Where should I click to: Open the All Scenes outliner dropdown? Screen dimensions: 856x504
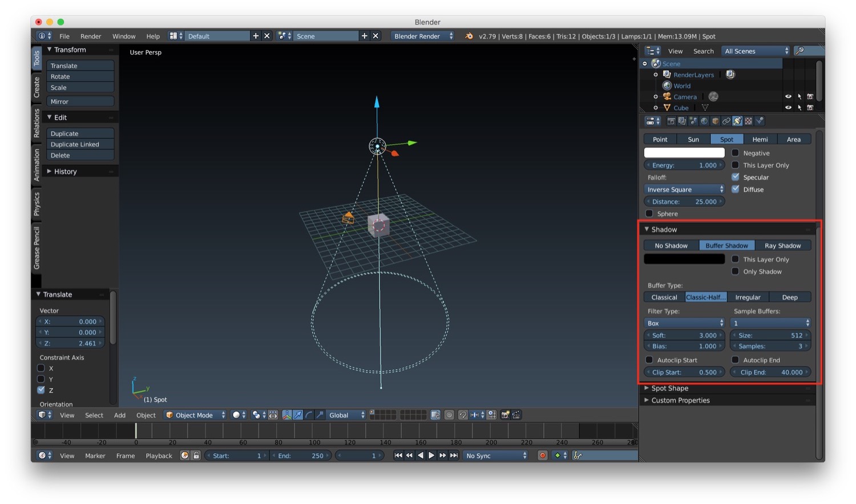pos(756,51)
